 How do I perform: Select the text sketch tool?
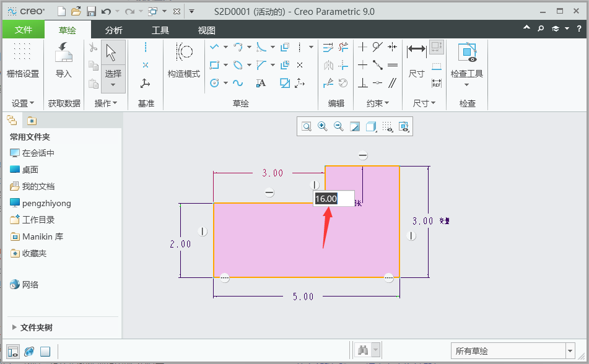[x=261, y=83]
